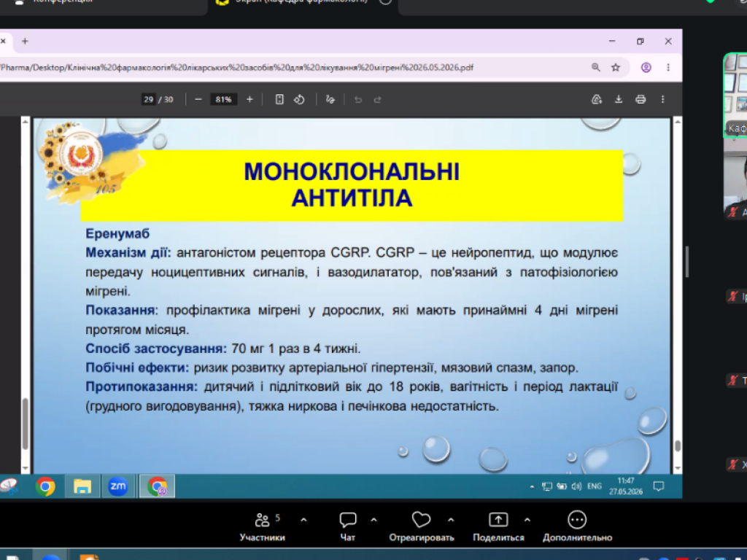
Task: Open Chrome three-dot menu in address row
Action: (x=668, y=67)
